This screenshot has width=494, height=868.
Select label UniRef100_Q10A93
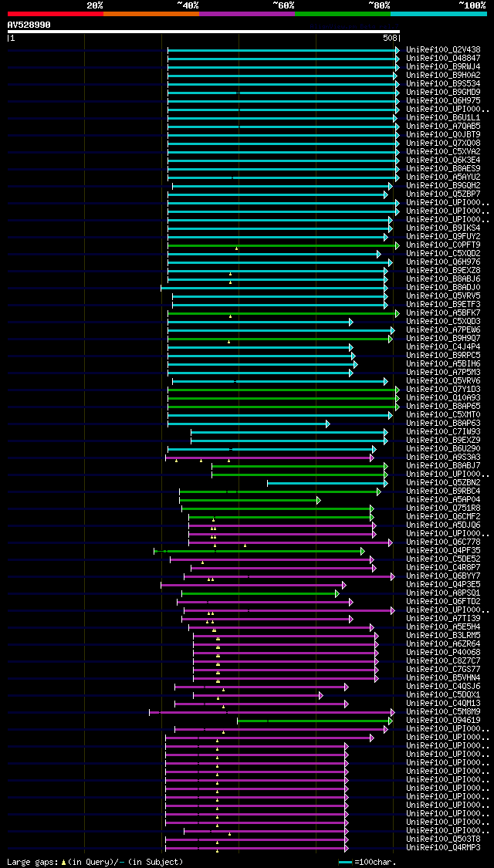(443, 397)
